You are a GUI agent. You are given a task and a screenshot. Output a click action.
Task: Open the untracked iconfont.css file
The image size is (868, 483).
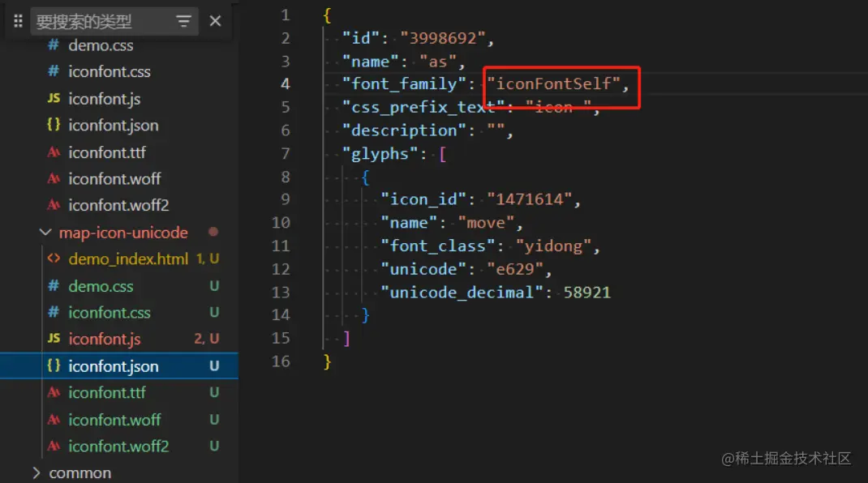click(x=110, y=313)
